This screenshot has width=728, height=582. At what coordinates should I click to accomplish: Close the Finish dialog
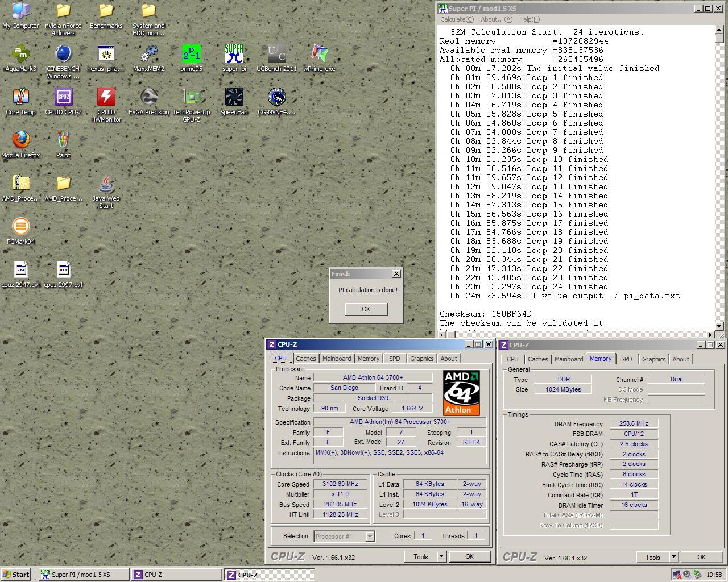pos(396,274)
